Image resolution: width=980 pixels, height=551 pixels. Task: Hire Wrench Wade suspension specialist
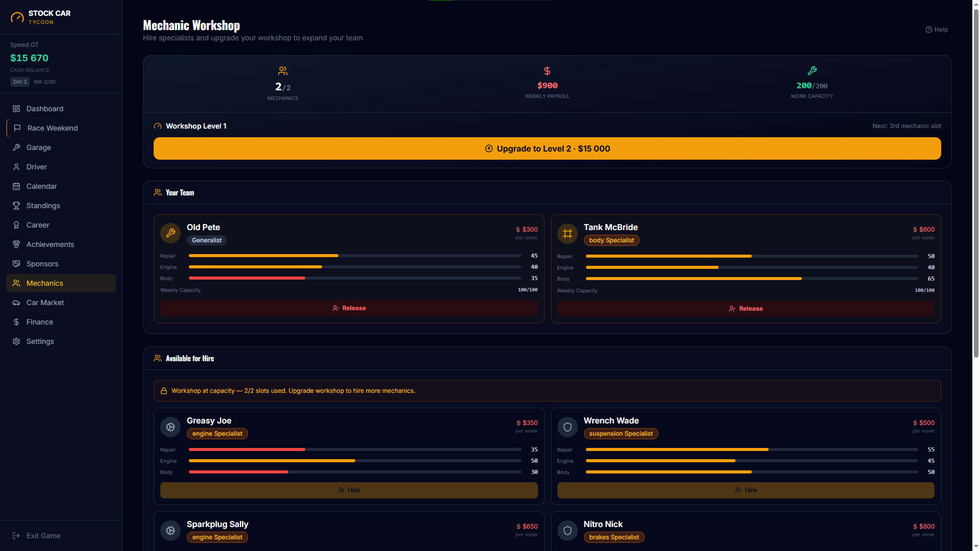746,490
